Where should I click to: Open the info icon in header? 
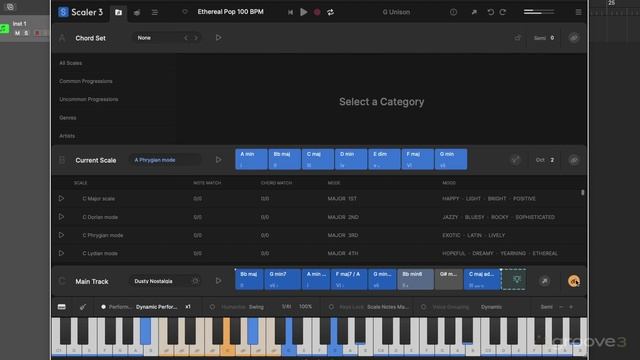click(453, 12)
